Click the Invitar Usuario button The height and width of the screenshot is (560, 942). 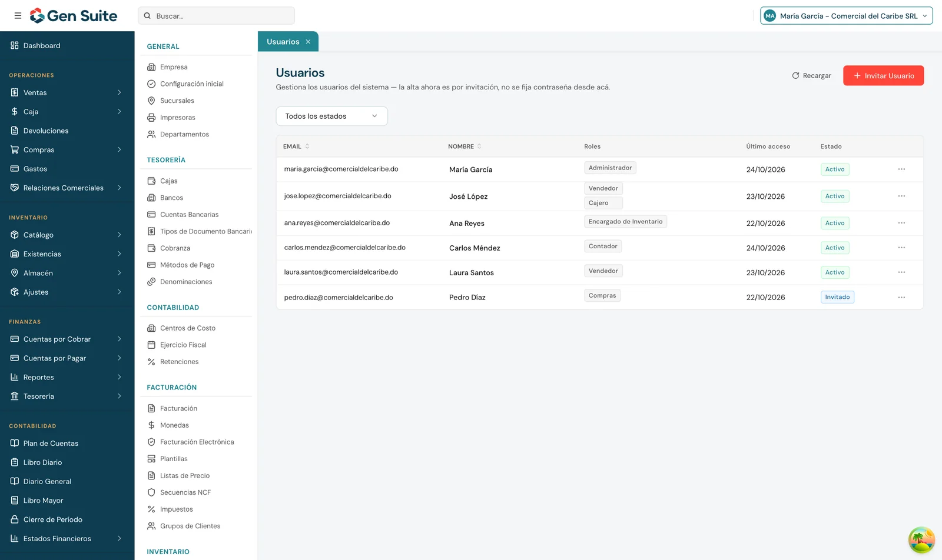pyautogui.click(x=883, y=75)
